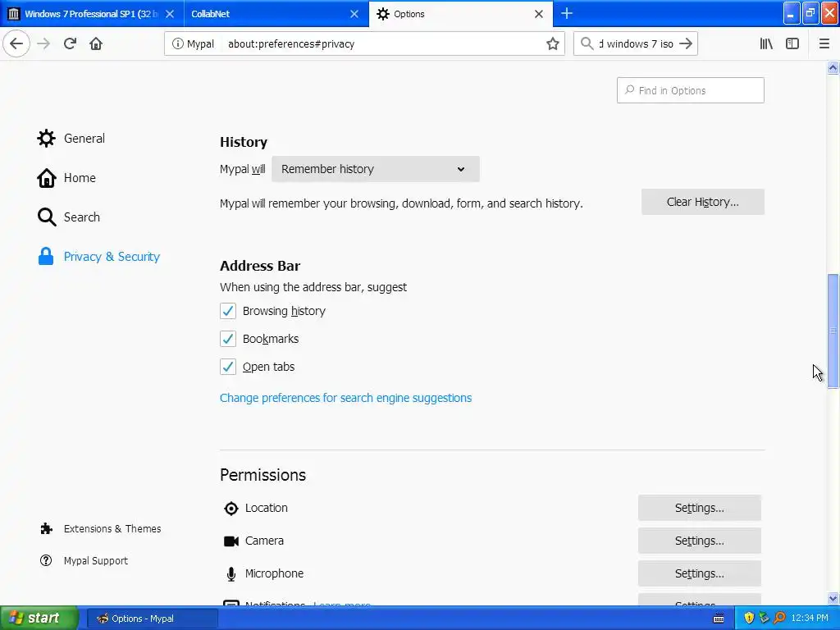
Task: Open the Windows Start menu
Action: coord(39,619)
